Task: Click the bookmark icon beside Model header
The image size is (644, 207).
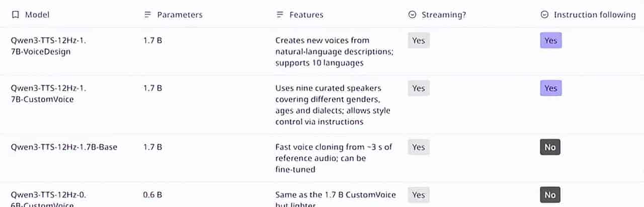Action: click(15, 15)
